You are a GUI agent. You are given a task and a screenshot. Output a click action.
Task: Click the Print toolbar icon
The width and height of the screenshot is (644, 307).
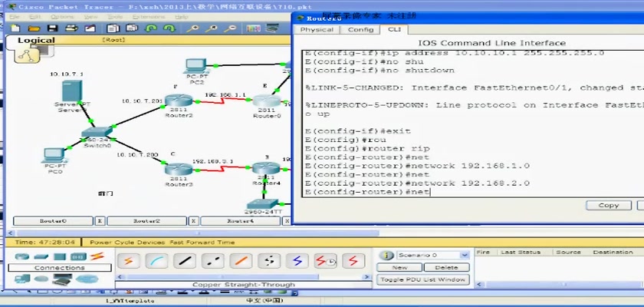tap(72, 28)
